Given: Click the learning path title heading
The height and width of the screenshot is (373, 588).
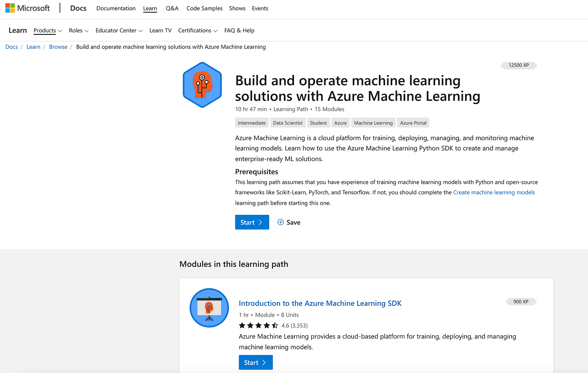Looking at the screenshot, I should (x=358, y=88).
